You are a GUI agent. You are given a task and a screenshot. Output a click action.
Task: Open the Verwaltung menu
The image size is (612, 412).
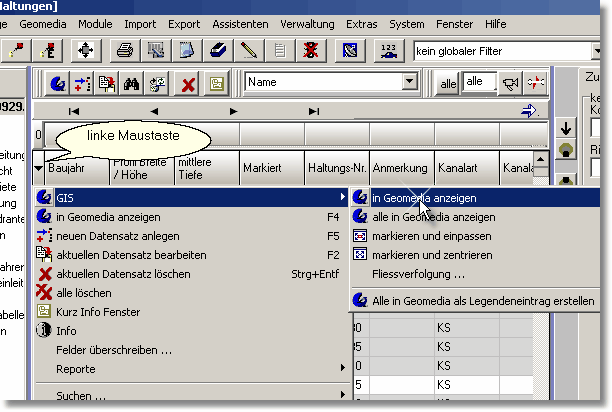(307, 24)
